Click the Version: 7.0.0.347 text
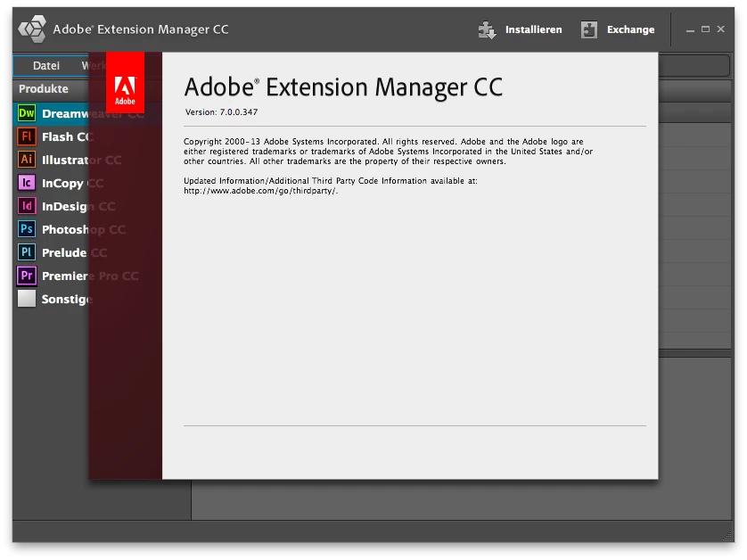Screen dimensions: 747x560 (x=222, y=112)
